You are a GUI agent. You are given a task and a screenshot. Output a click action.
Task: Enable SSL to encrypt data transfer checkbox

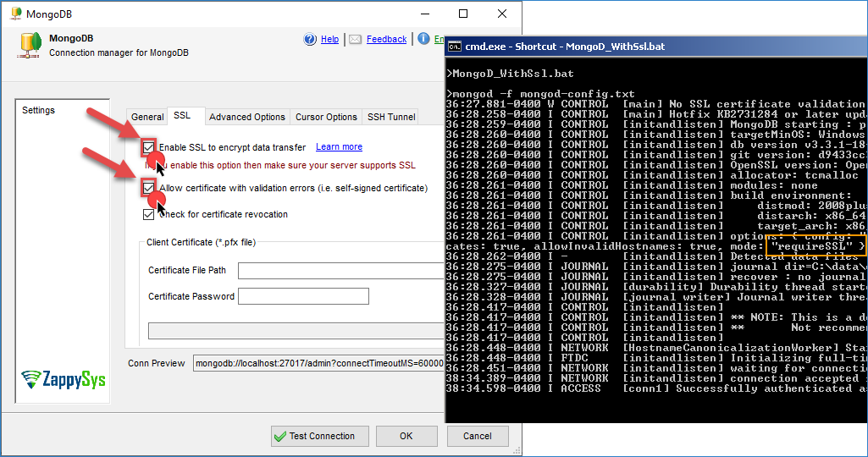pos(149,147)
